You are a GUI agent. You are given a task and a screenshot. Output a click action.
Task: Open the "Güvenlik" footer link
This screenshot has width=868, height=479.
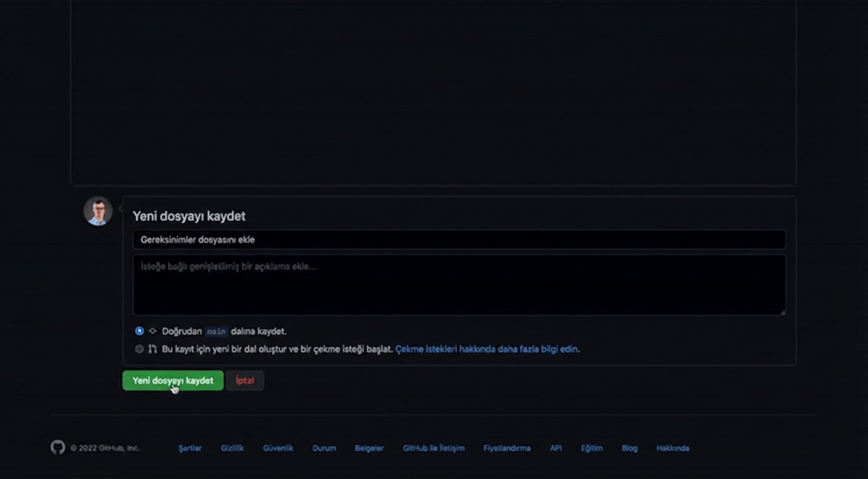277,448
